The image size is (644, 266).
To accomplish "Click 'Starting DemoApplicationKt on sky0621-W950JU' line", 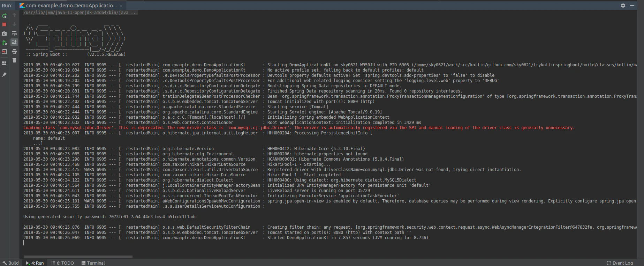I will [x=330, y=65].
